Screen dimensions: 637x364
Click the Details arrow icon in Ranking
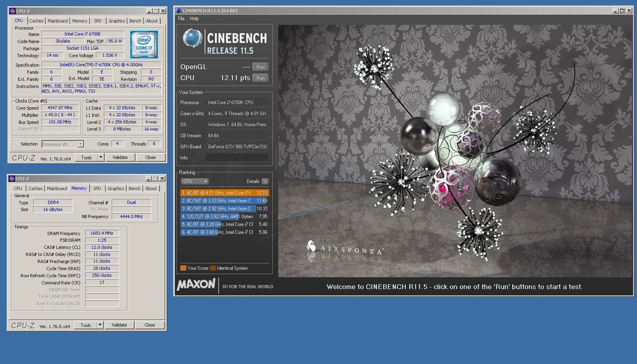(265, 181)
